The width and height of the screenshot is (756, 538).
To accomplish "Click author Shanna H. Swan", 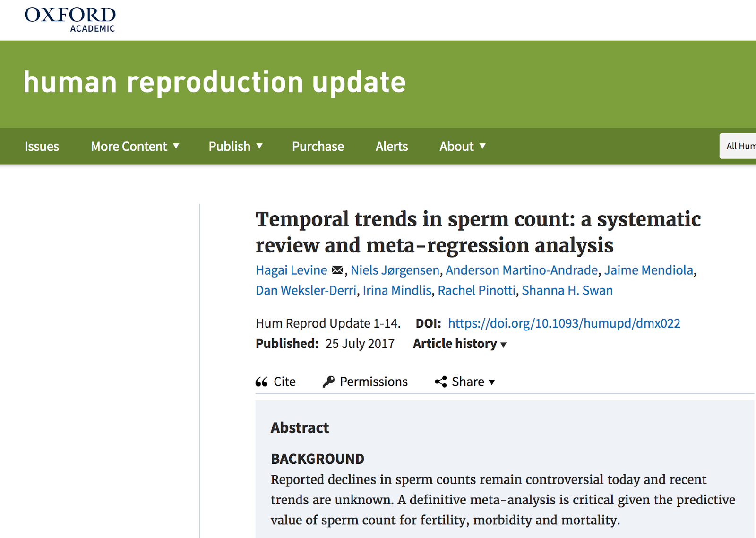I will pos(567,290).
